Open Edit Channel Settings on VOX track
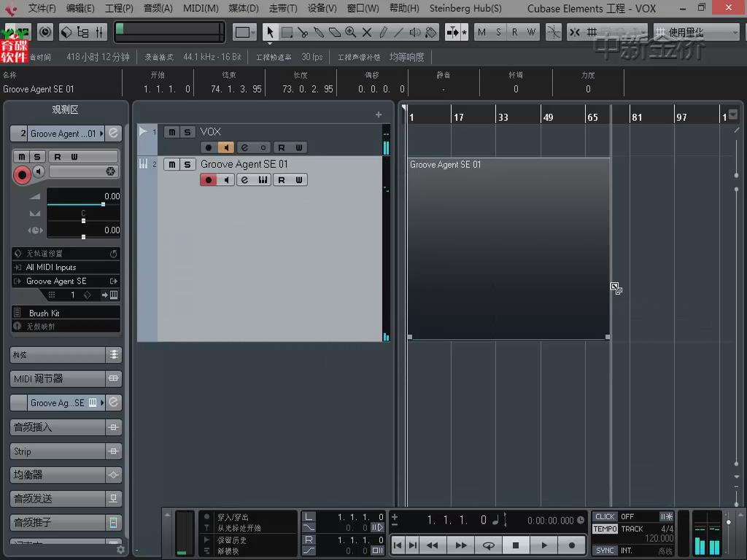Screen dimensions: 747x560 tap(244, 147)
